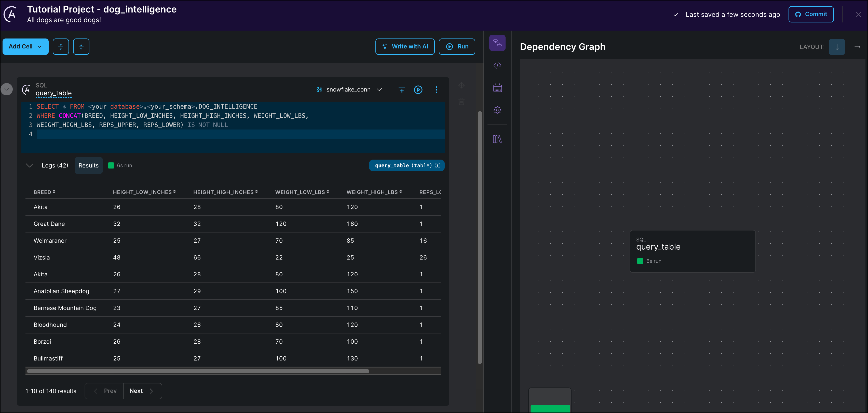Click the calendar/schedule icon in sidebar

pyautogui.click(x=497, y=88)
